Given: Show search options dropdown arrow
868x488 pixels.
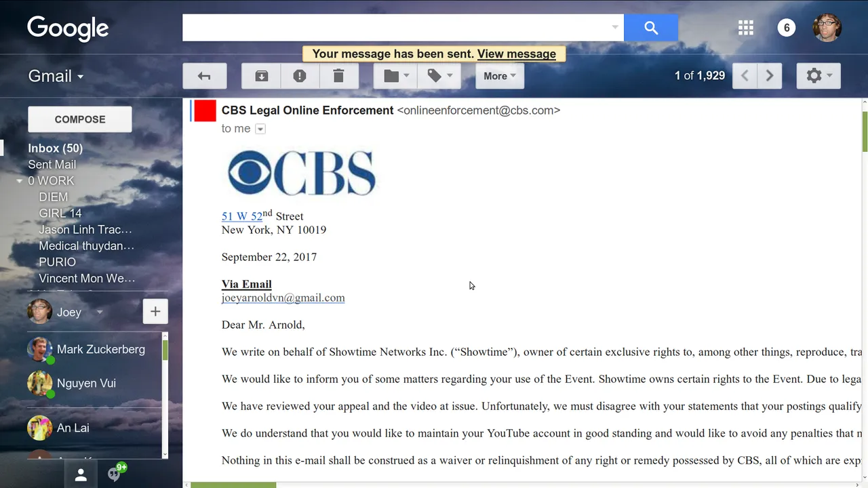Looking at the screenshot, I should tap(615, 28).
